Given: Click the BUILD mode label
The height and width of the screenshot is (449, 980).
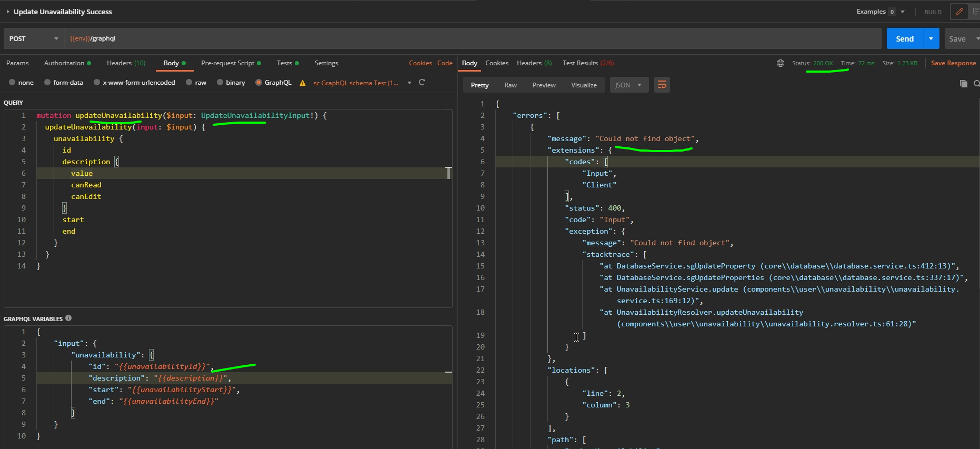Looking at the screenshot, I should click(x=933, y=12).
